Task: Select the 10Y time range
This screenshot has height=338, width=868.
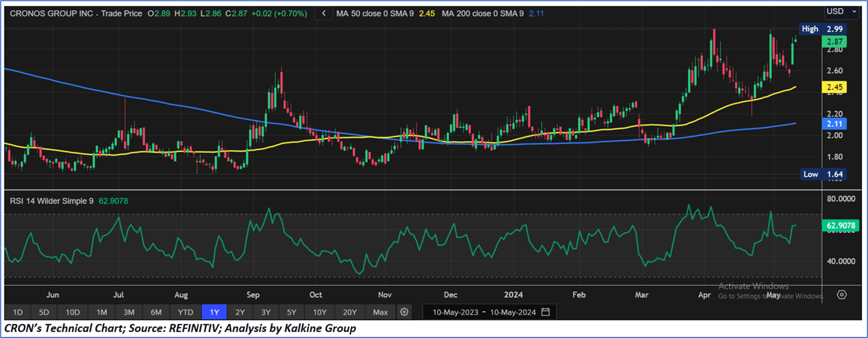Action: coord(320,312)
